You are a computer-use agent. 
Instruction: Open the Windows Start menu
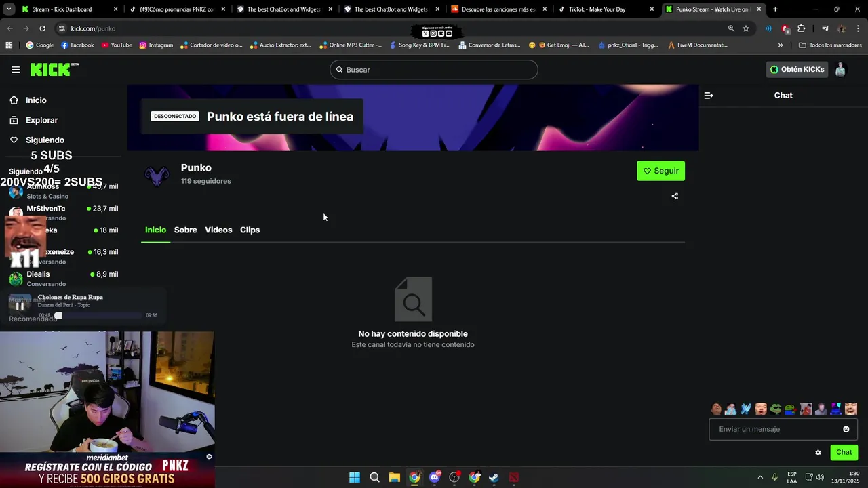[x=355, y=477]
